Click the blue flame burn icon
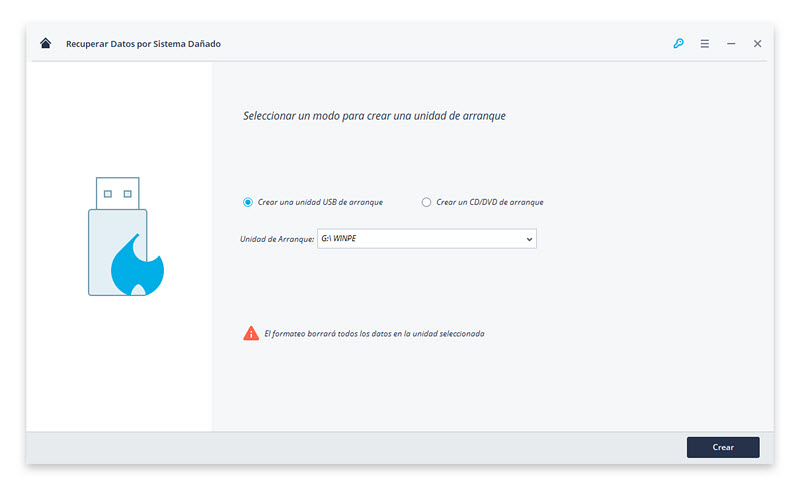800x493 pixels. pyautogui.click(x=137, y=264)
